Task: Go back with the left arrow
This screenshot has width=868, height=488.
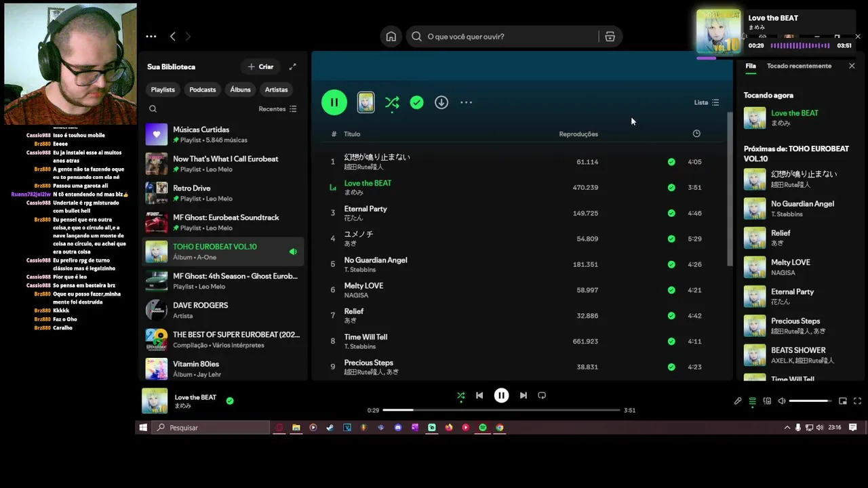Action: click(173, 37)
